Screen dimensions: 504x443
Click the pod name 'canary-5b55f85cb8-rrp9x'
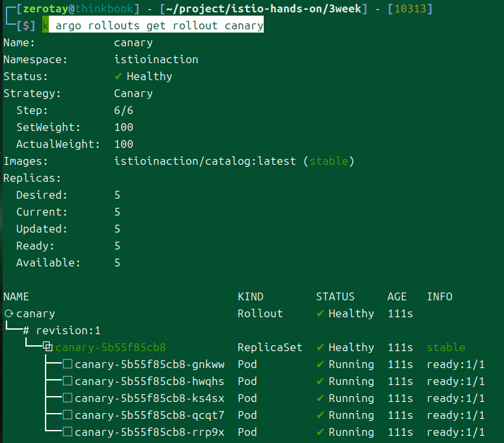tap(150, 432)
